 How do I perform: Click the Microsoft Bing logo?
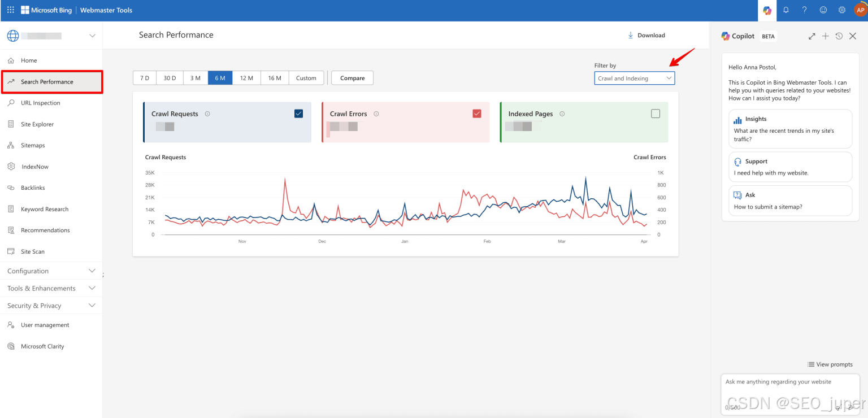46,10
